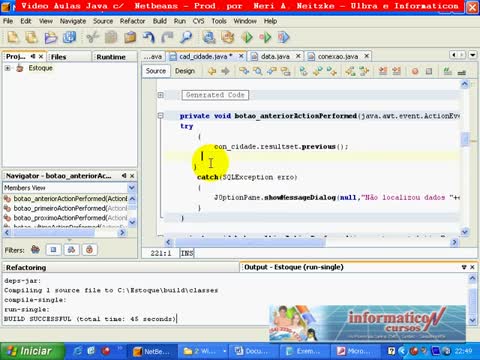This screenshot has width=480, height=360.
Task: Click the Find Selection editor icon
Action: click(244, 71)
